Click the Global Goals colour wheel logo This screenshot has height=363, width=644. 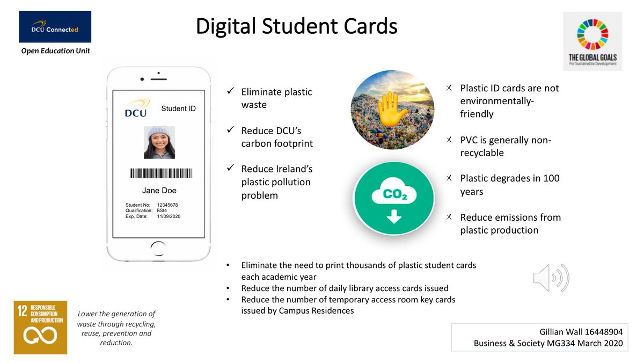point(592,34)
